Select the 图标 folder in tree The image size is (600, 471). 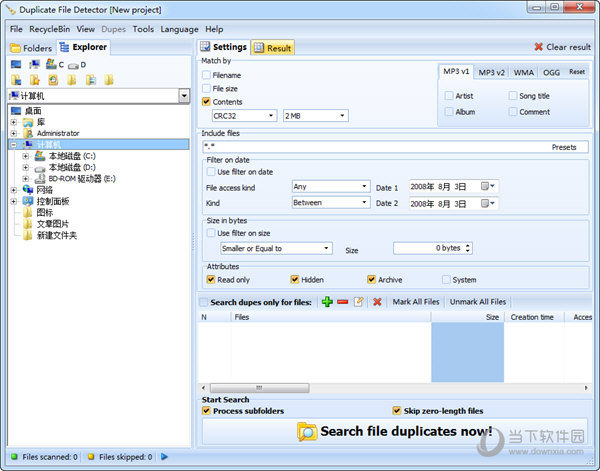(x=45, y=212)
